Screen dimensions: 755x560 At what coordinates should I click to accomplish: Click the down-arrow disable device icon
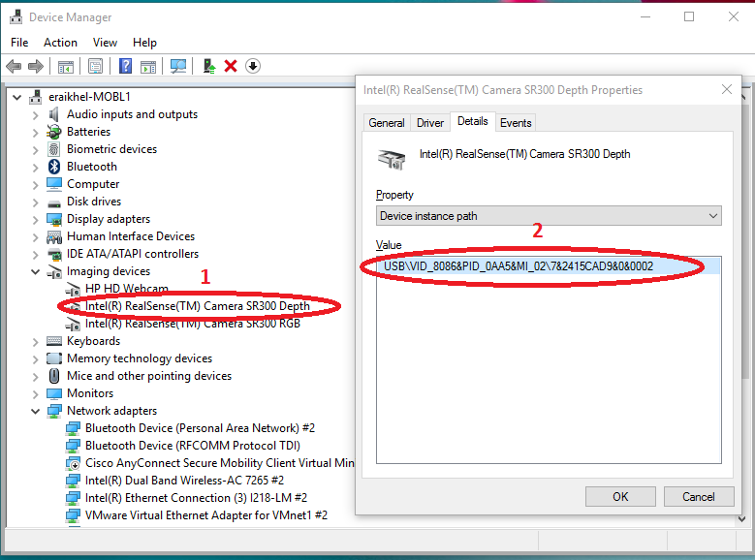point(253,66)
